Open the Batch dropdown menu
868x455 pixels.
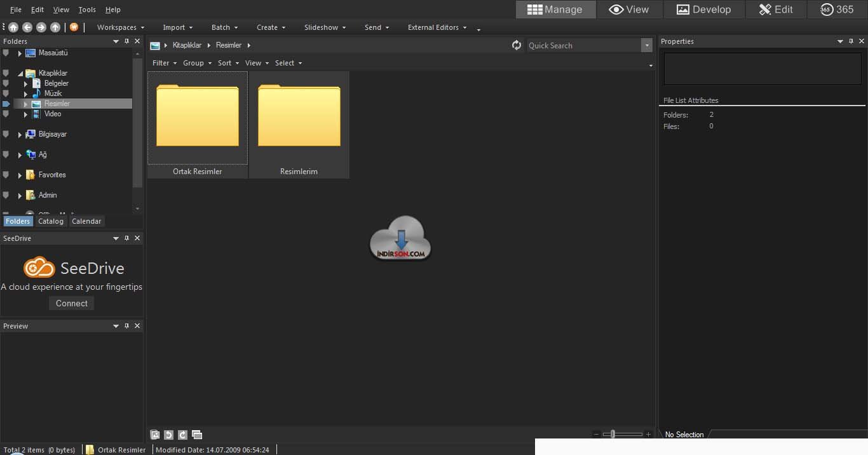(224, 27)
